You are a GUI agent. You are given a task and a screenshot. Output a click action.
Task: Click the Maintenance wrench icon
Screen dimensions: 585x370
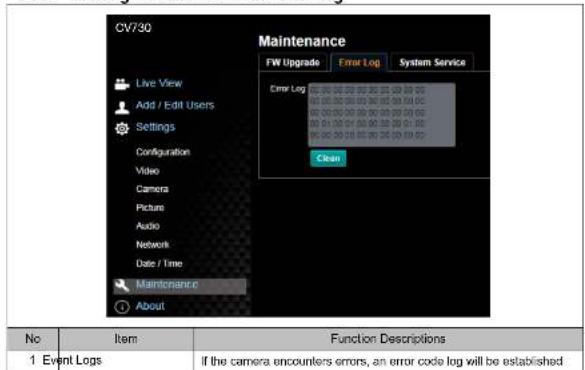tap(122, 286)
